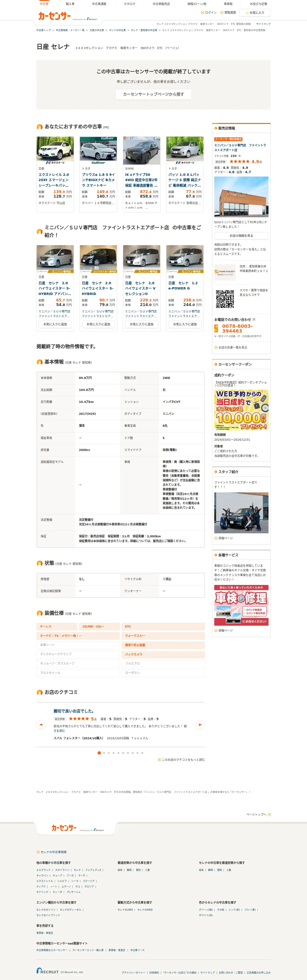Click the help icon next to お電話でのお問い合わせ

[x=254, y=320]
